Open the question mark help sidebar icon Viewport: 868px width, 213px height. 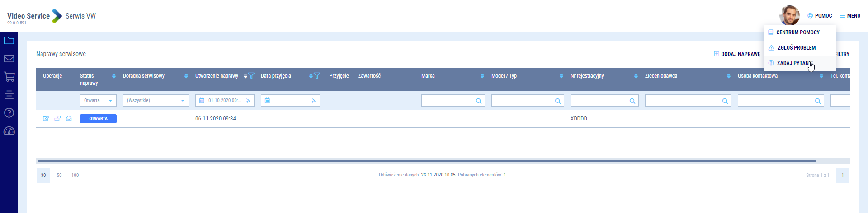(x=9, y=113)
